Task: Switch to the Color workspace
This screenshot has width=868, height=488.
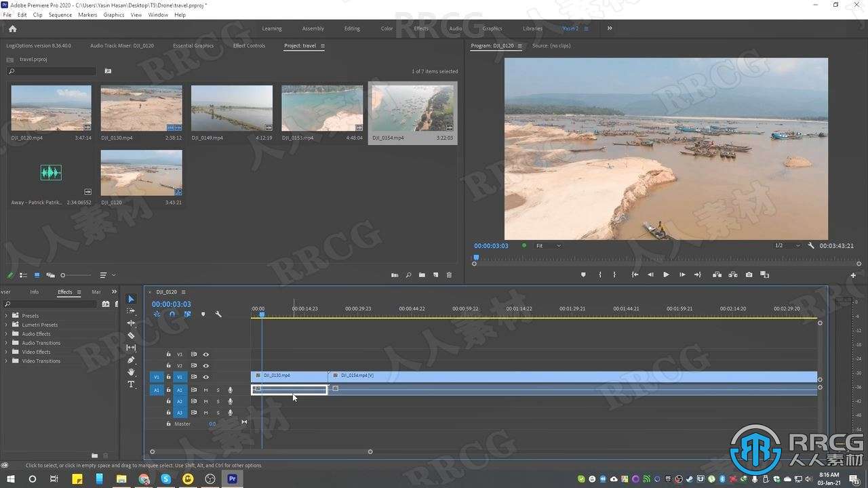Action: coord(387,28)
